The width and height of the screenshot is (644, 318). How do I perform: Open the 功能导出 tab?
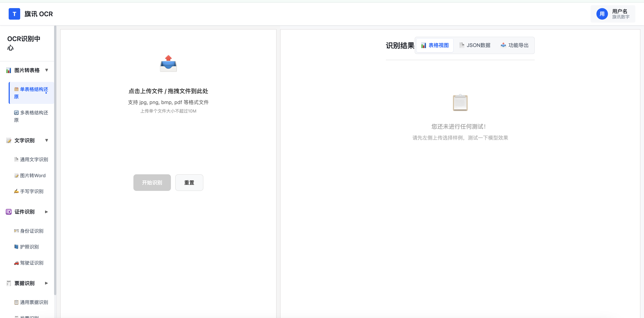click(x=515, y=45)
